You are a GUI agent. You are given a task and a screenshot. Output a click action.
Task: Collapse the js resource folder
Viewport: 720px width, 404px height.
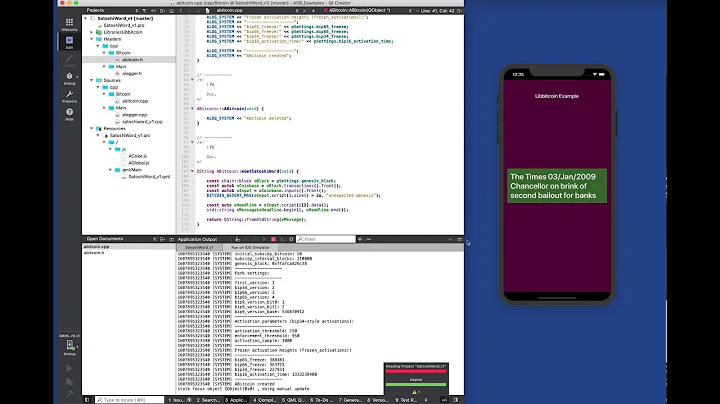(110, 149)
